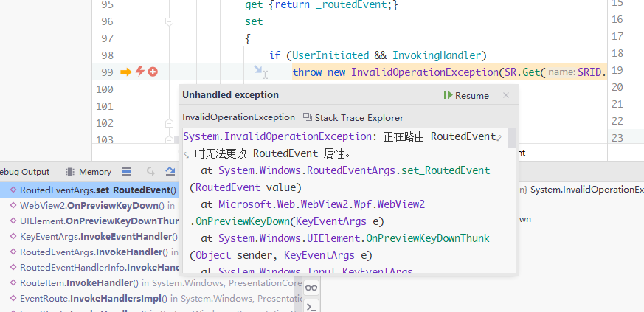Select the RoutedEventHandlerInfo.InvokeHandler stack frame
The height and width of the screenshot is (312, 644).
click(89, 268)
